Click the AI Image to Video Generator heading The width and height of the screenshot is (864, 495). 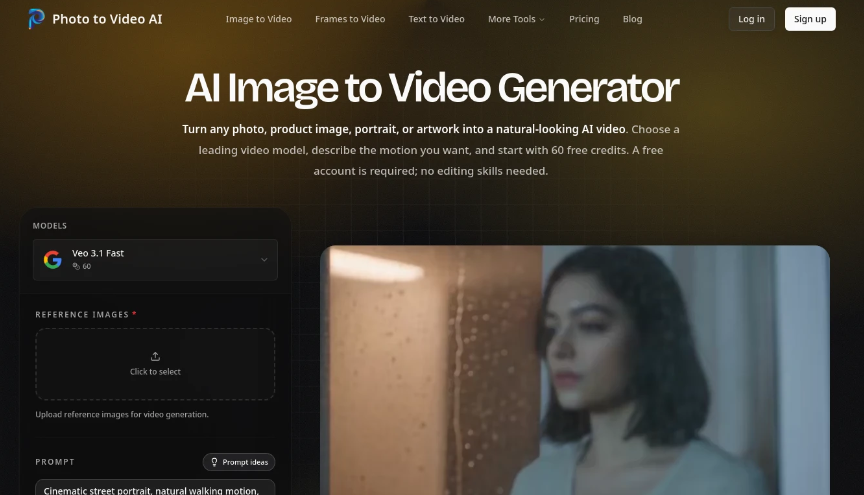pyautogui.click(x=432, y=88)
